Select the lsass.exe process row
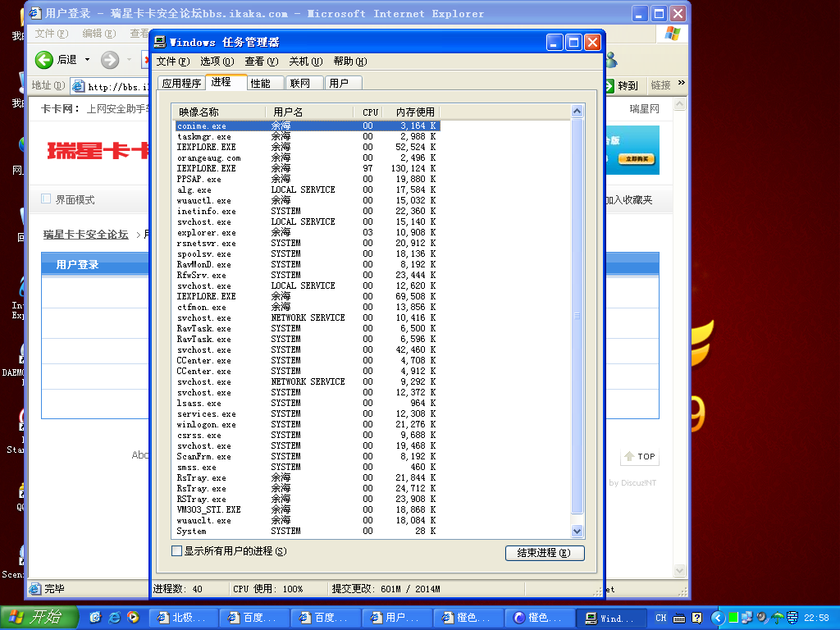Screen dimensions: 840x630 (308, 403)
